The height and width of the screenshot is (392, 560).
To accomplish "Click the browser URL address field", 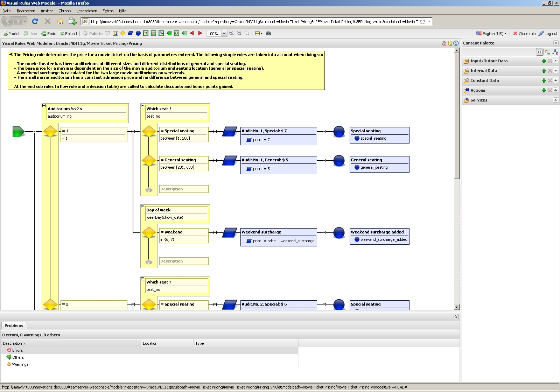I will coord(254,22).
